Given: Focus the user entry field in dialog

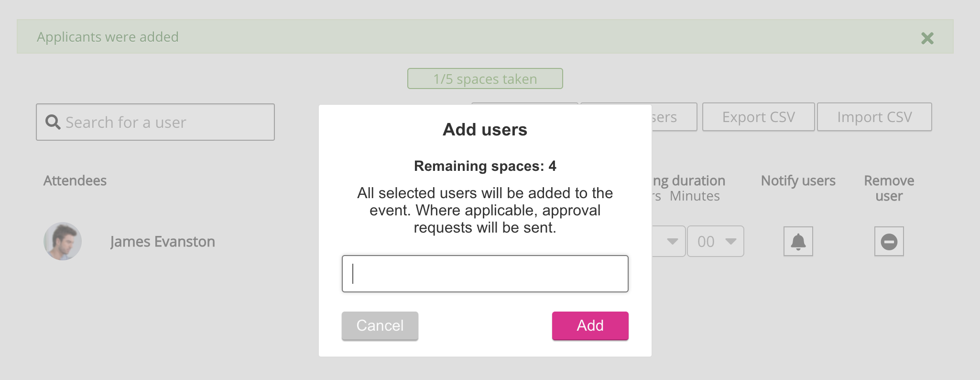Looking at the screenshot, I should pyautogui.click(x=485, y=274).
